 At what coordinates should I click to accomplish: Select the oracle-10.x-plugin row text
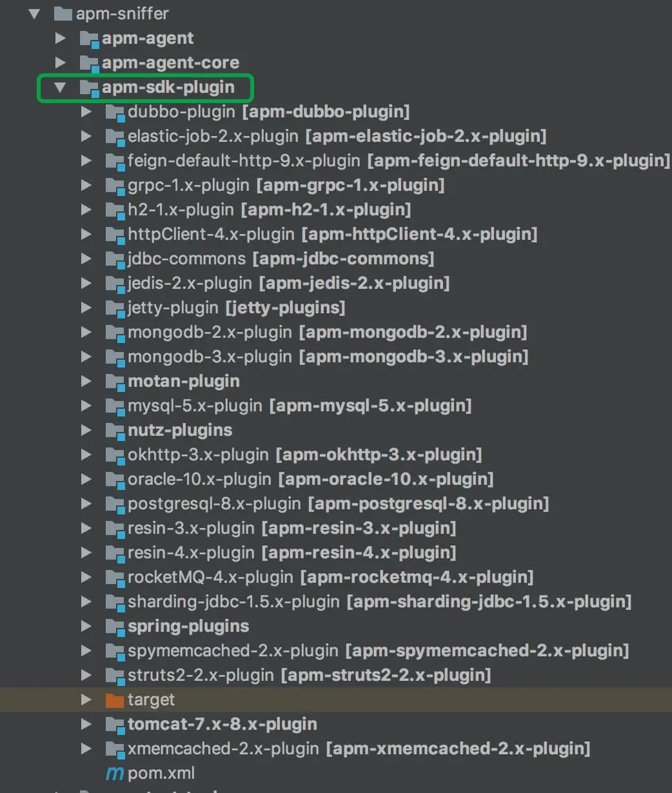(x=311, y=479)
